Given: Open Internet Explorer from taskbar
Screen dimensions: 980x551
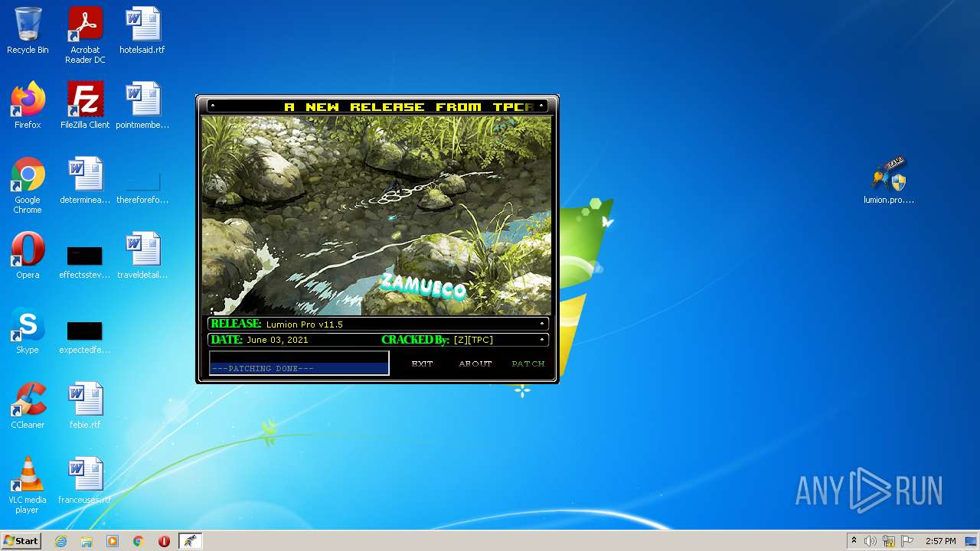Looking at the screenshot, I should (60, 541).
